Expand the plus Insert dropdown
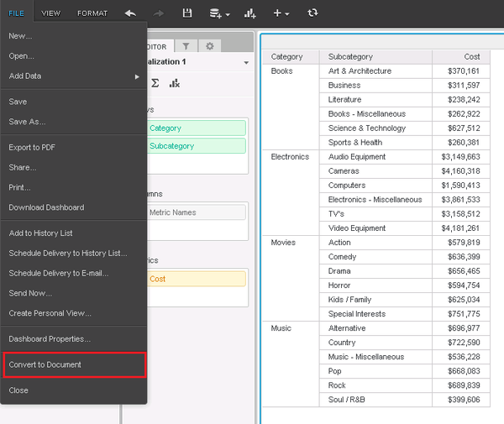The image size is (504, 424). (281, 13)
